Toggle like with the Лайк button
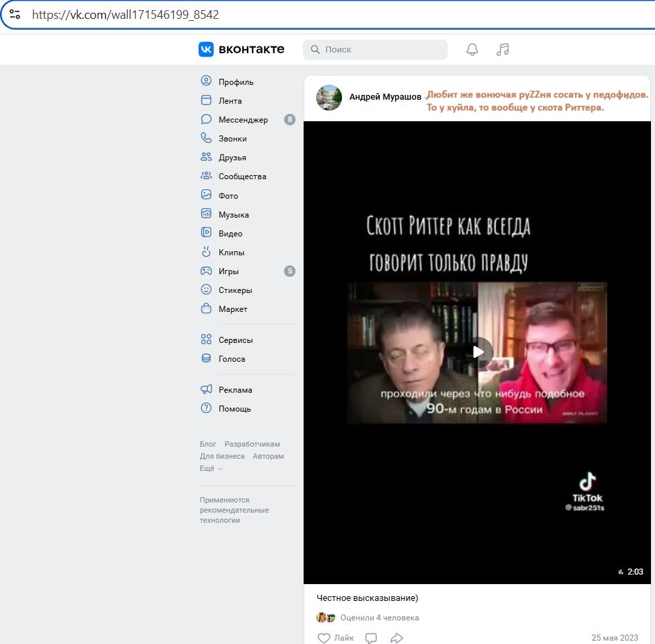The height and width of the screenshot is (644, 655). coord(335,637)
